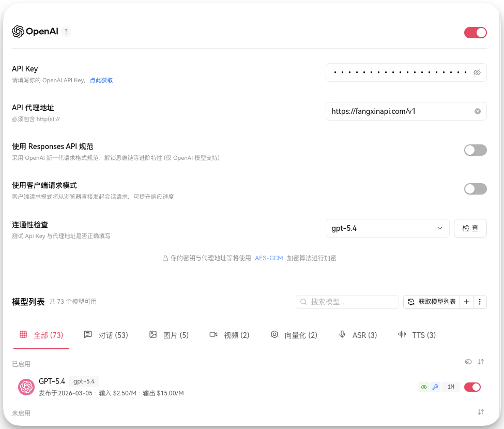
Task: Open the OpenAI help question mark
Action: 66,32
